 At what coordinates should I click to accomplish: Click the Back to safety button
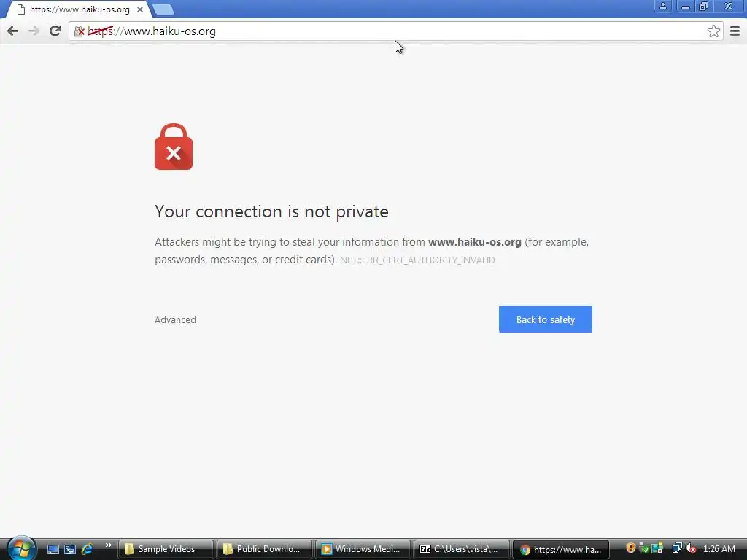(546, 319)
